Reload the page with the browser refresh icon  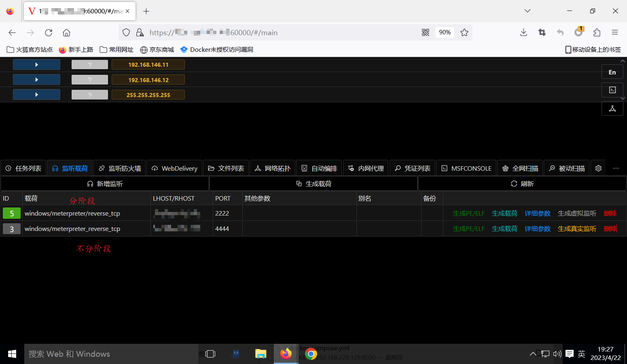tap(48, 32)
